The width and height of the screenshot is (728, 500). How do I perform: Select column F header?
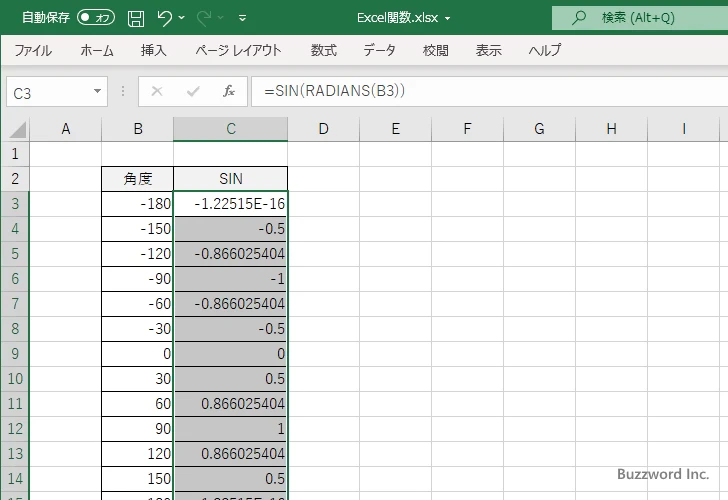[467, 129]
